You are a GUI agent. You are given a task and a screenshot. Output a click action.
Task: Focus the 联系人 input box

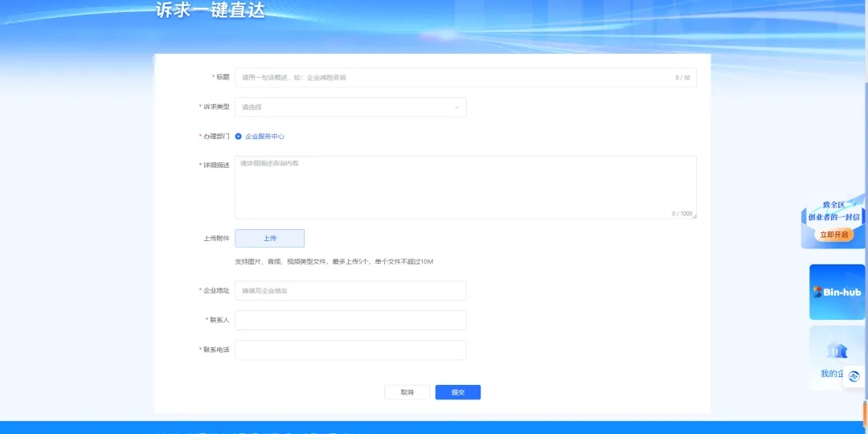pos(350,320)
